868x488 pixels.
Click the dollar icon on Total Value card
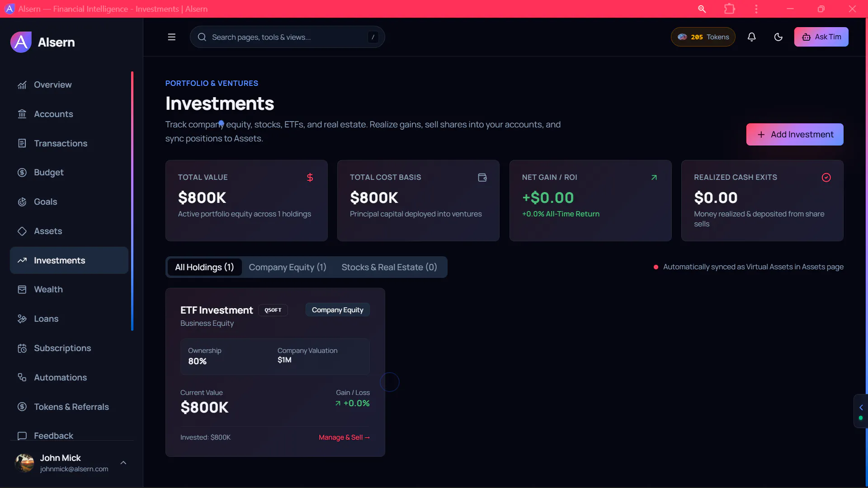tap(310, 178)
